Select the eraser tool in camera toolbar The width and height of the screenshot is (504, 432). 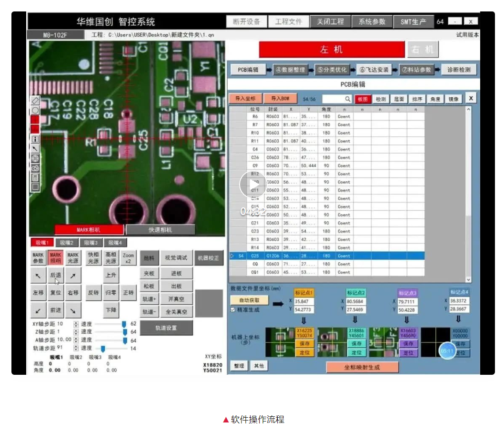pyautogui.click(x=35, y=101)
